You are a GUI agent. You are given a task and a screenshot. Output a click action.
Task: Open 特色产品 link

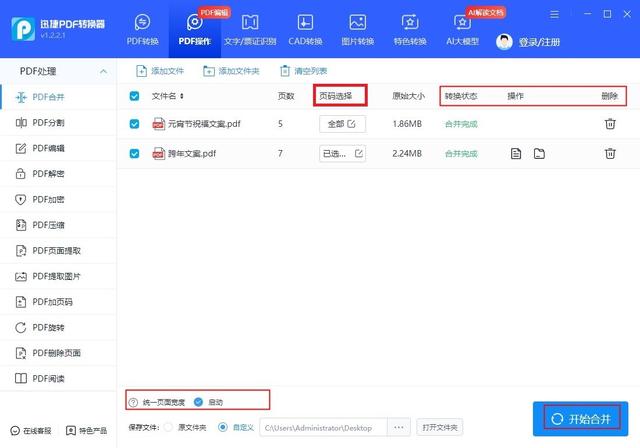87,431
